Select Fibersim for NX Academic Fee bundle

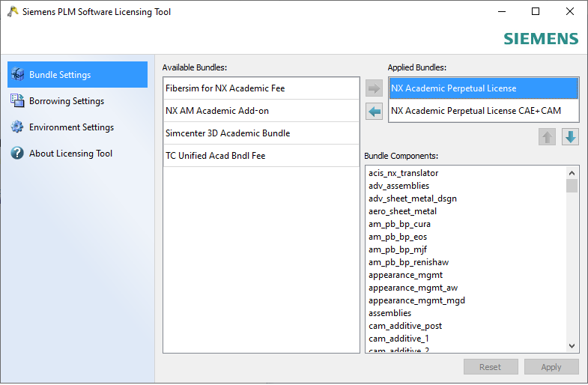point(225,88)
